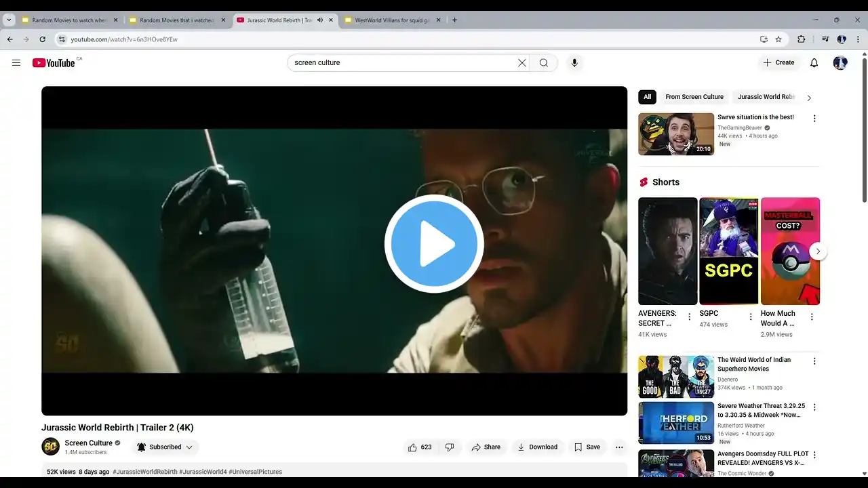Open Screen Culture channel avatar
868x488 pixels.
(x=51, y=447)
